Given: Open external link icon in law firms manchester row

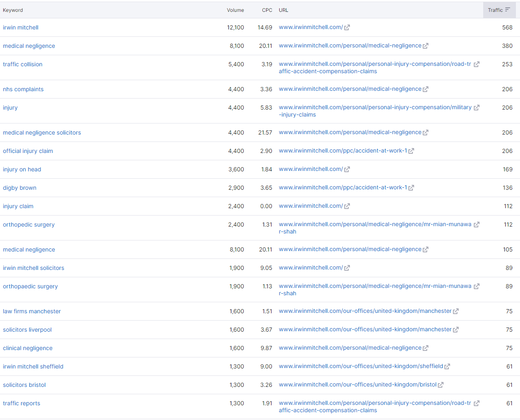Looking at the screenshot, I should pyautogui.click(x=455, y=311).
